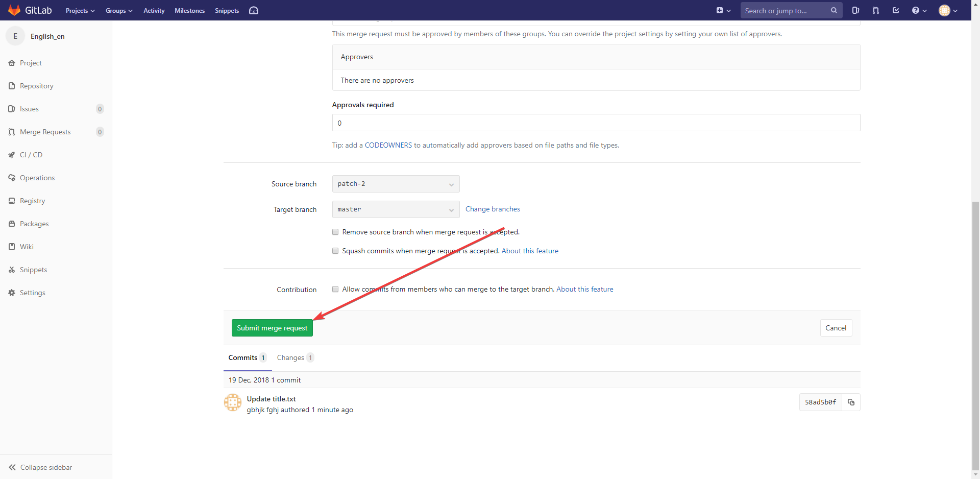Open the to-do list icon
The width and height of the screenshot is (980, 479).
click(896, 10)
